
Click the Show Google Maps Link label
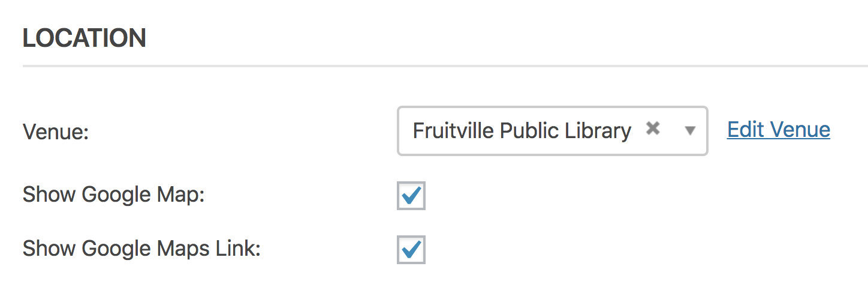pos(141,249)
